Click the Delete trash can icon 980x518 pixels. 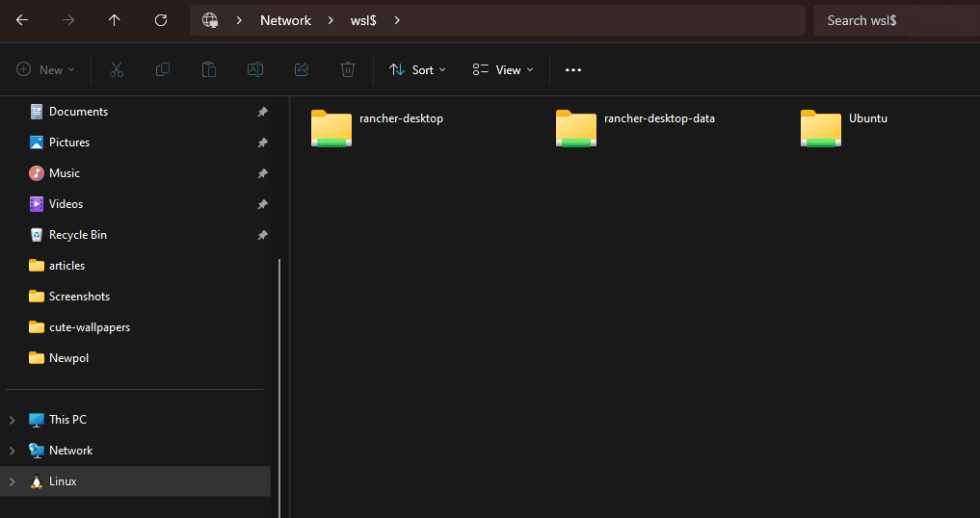coord(348,69)
